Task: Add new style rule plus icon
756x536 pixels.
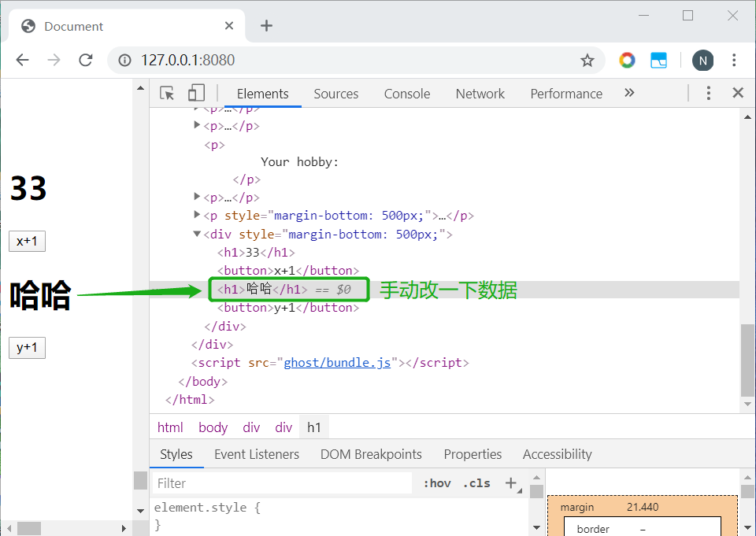Action: pos(511,482)
